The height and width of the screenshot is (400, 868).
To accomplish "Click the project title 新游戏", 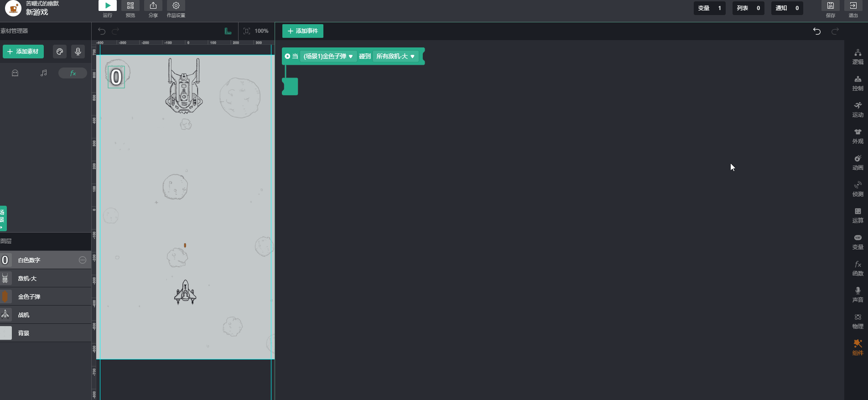I will pyautogui.click(x=37, y=12).
